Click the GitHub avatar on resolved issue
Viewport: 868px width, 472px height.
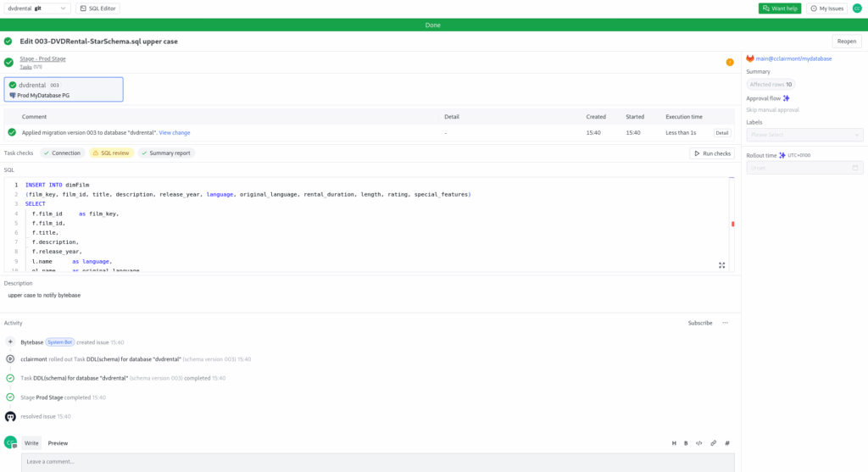click(x=10, y=417)
